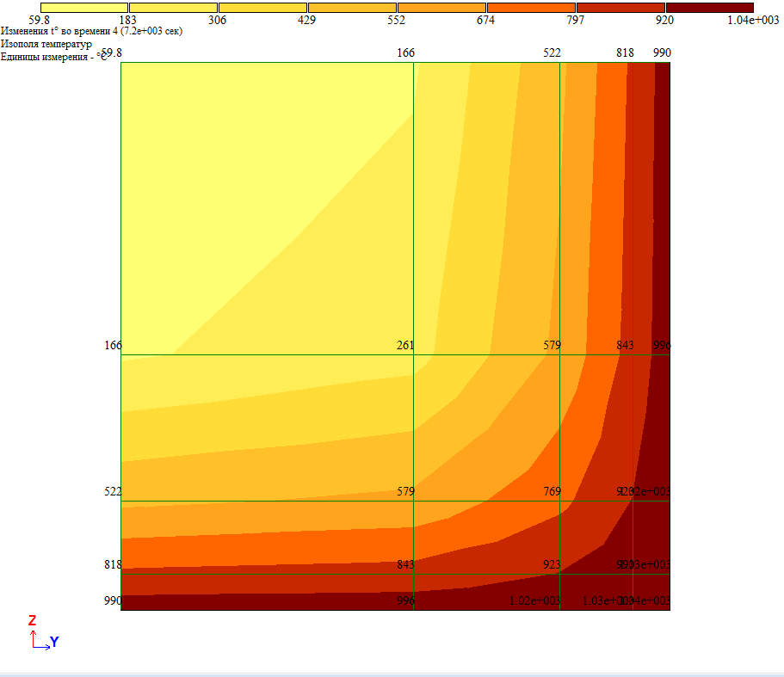Choose the legend swatch between 674 and 797
The height and width of the screenshot is (677, 784).
(531, 7)
